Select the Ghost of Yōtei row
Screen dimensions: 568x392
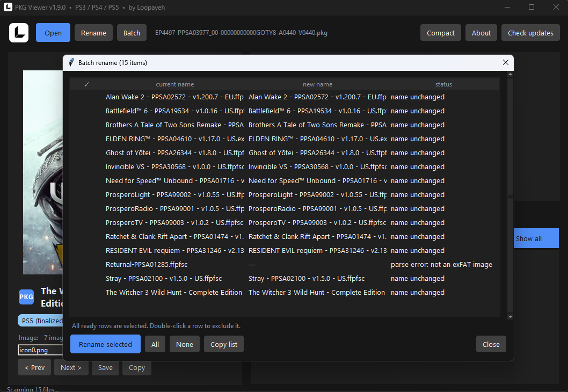(285, 153)
